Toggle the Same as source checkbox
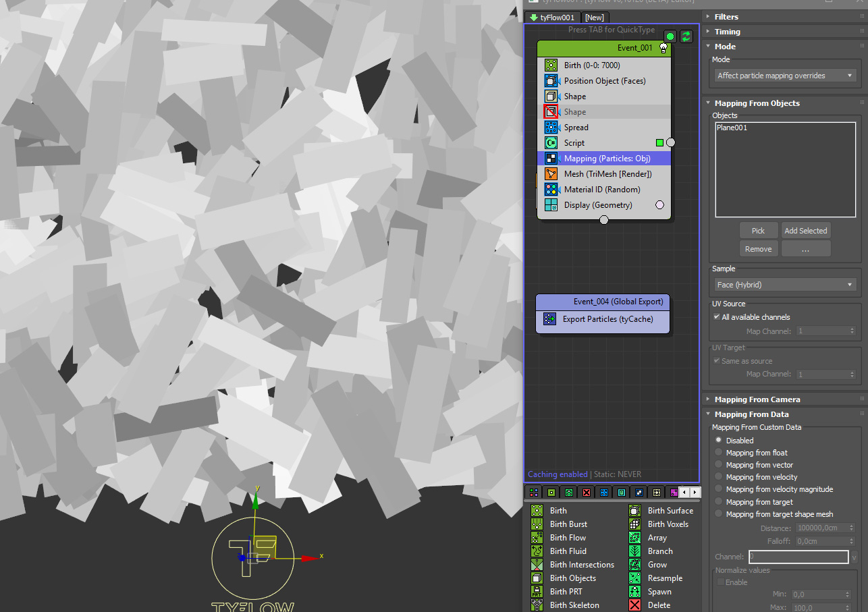 click(x=717, y=361)
